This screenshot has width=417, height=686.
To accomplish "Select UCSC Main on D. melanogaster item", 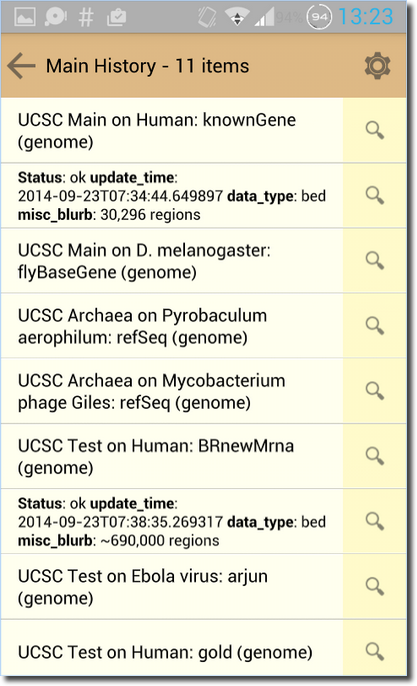I will click(172, 261).
